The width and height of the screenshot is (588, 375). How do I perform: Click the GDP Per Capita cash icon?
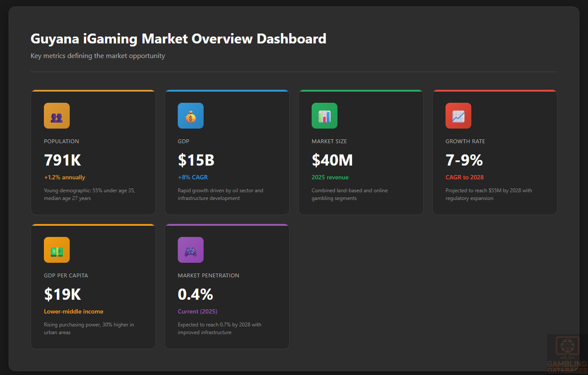[57, 250]
